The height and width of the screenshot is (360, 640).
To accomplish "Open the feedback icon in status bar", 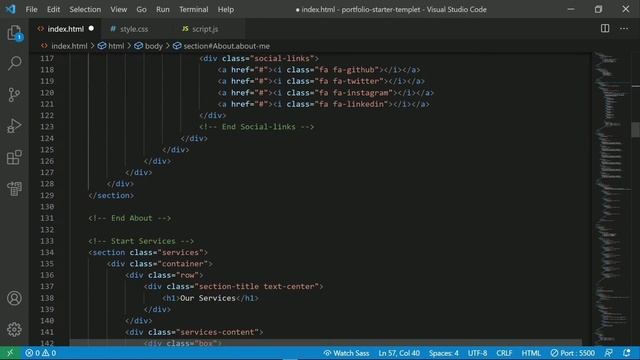I will coord(608,353).
